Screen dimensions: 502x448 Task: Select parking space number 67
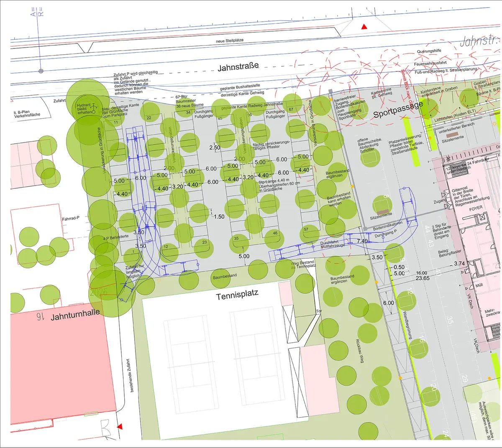[291, 109]
